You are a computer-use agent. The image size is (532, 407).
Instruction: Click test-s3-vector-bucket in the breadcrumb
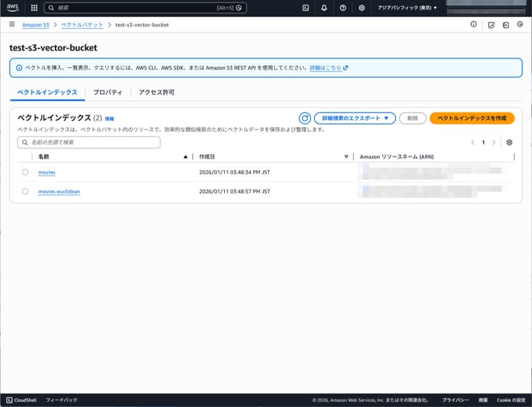click(x=142, y=25)
